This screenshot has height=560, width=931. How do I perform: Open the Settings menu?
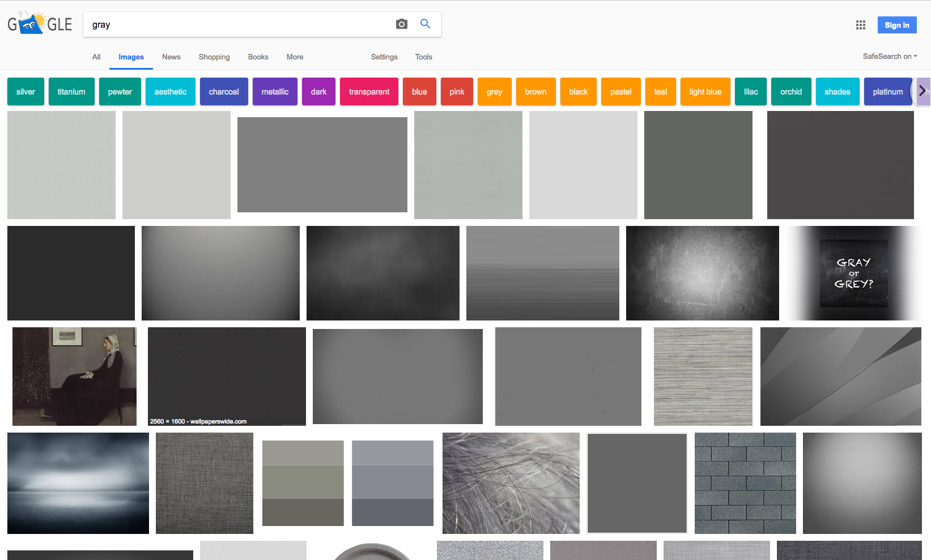tap(384, 57)
